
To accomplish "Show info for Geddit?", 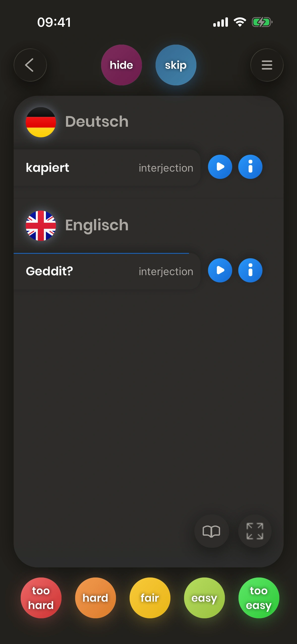I will click(x=250, y=270).
